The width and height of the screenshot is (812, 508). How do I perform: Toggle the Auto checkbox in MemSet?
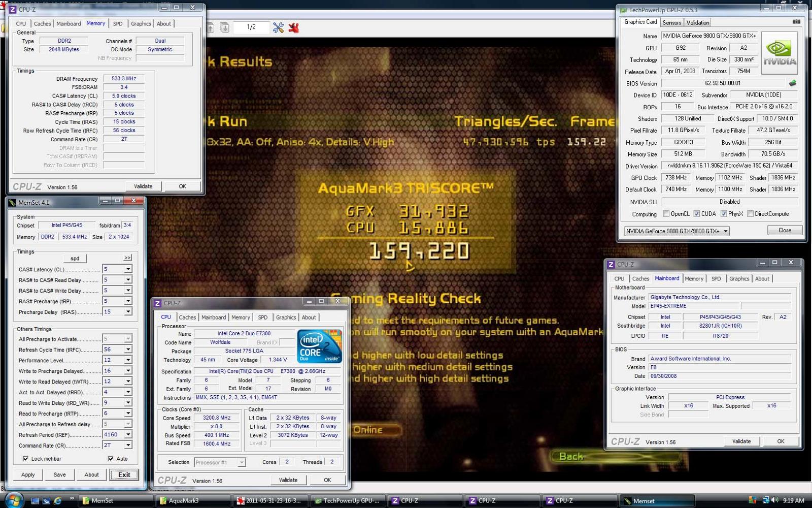pos(111,459)
